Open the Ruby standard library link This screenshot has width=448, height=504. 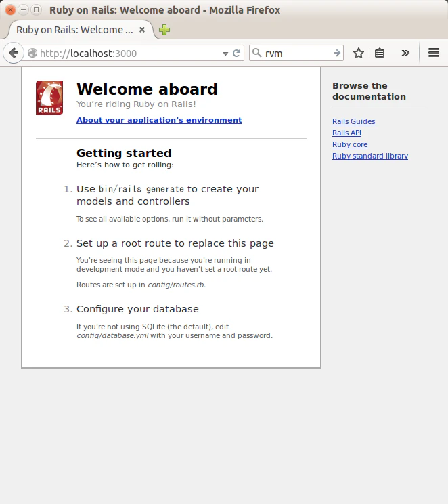pyautogui.click(x=370, y=156)
